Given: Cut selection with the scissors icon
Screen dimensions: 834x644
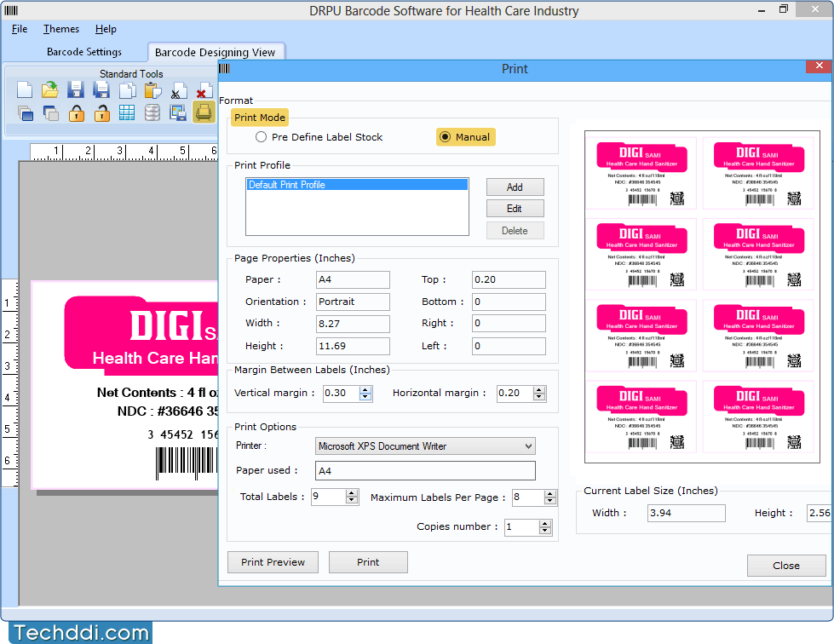Looking at the screenshot, I should (x=178, y=90).
